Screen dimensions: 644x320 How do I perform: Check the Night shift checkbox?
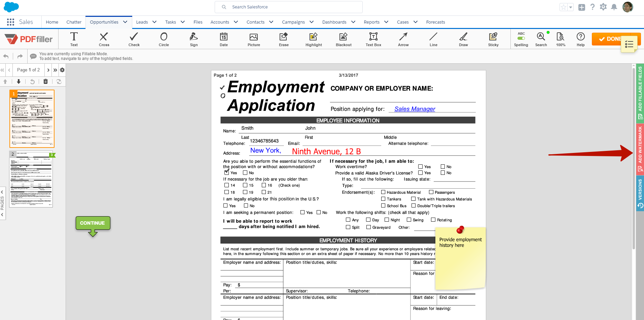tap(387, 220)
